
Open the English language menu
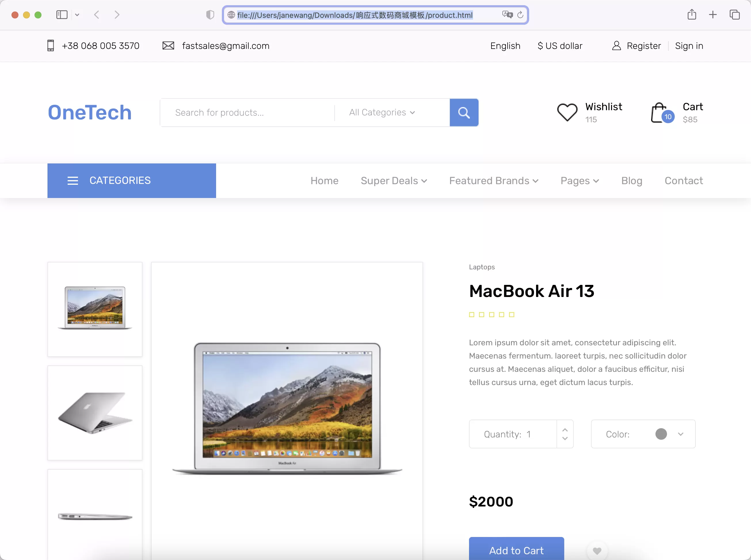click(x=505, y=46)
